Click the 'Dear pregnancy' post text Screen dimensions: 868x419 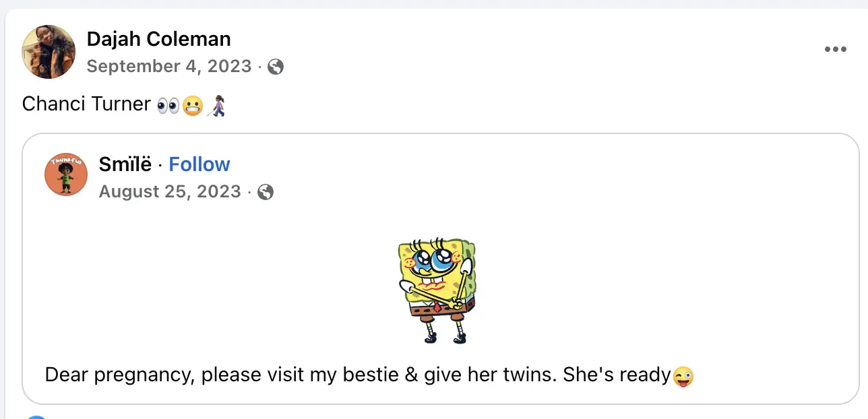pyautogui.click(x=359, y=375)
